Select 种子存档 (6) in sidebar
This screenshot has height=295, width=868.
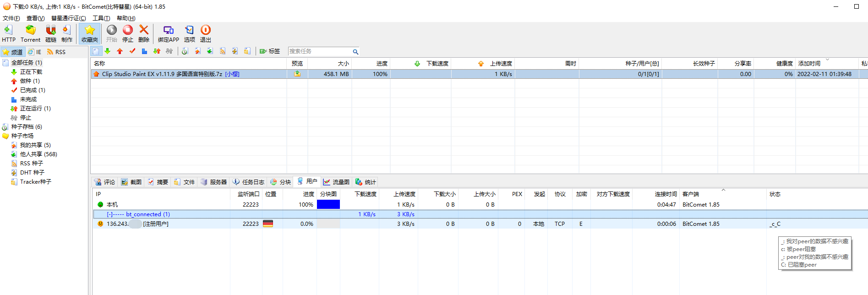click(x=27, y=127)
